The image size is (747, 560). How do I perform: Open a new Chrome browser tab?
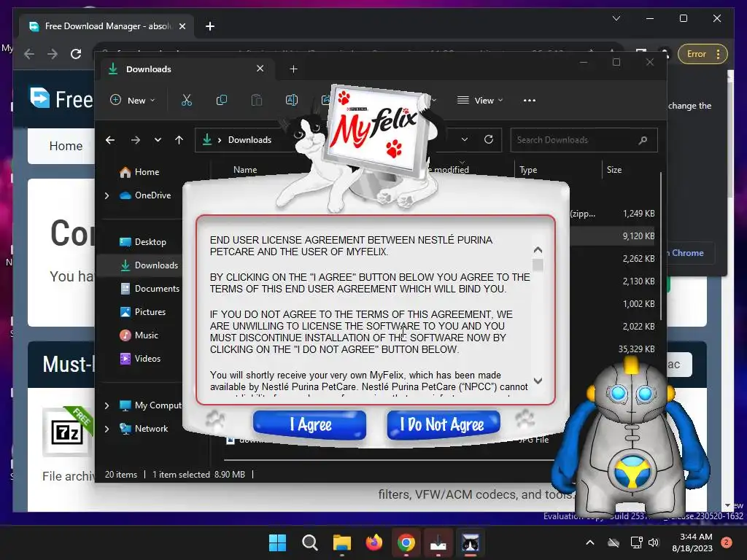[209, 26]
